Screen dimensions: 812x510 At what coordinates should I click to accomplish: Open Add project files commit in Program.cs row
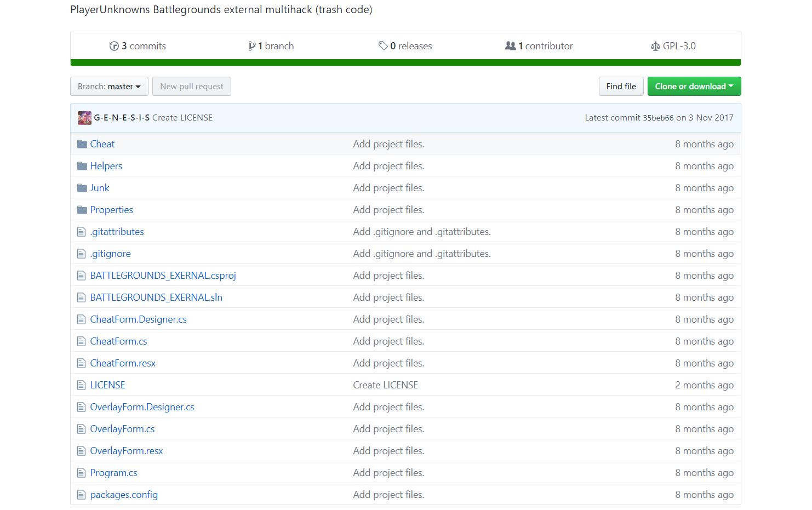tap(388, 473)
